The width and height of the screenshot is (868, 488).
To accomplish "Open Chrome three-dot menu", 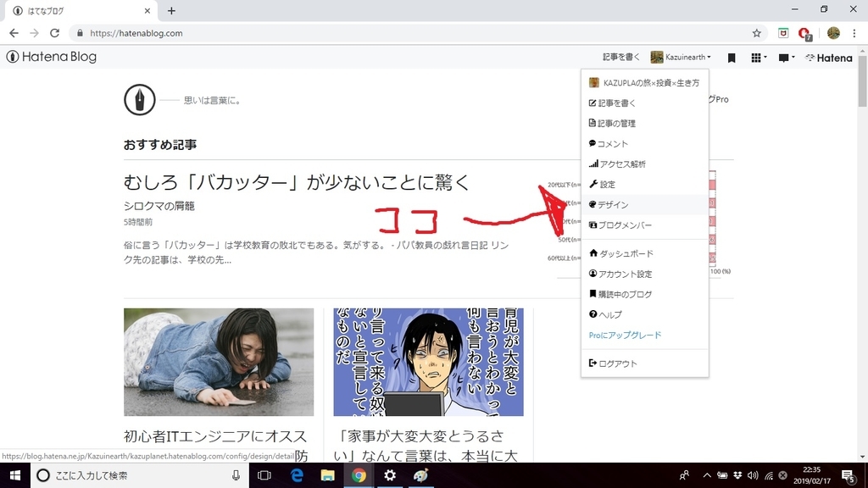I will [854, 33].
